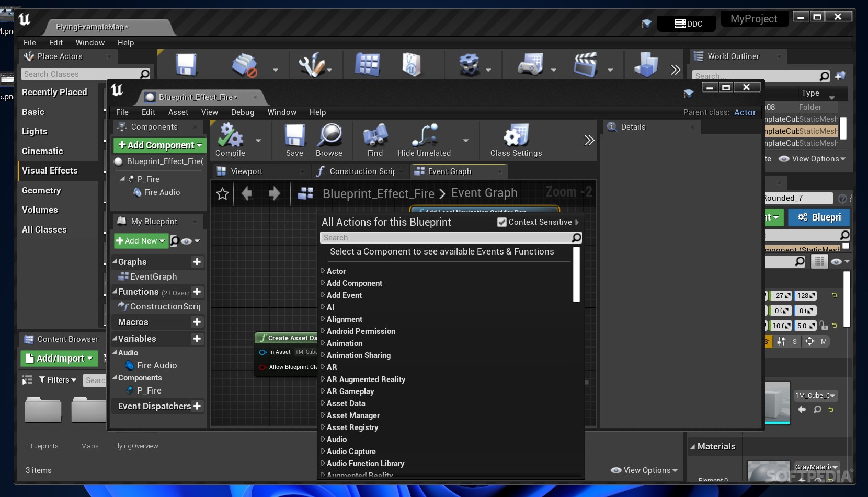Expand the Animation action category

click(x=323, y=343)
